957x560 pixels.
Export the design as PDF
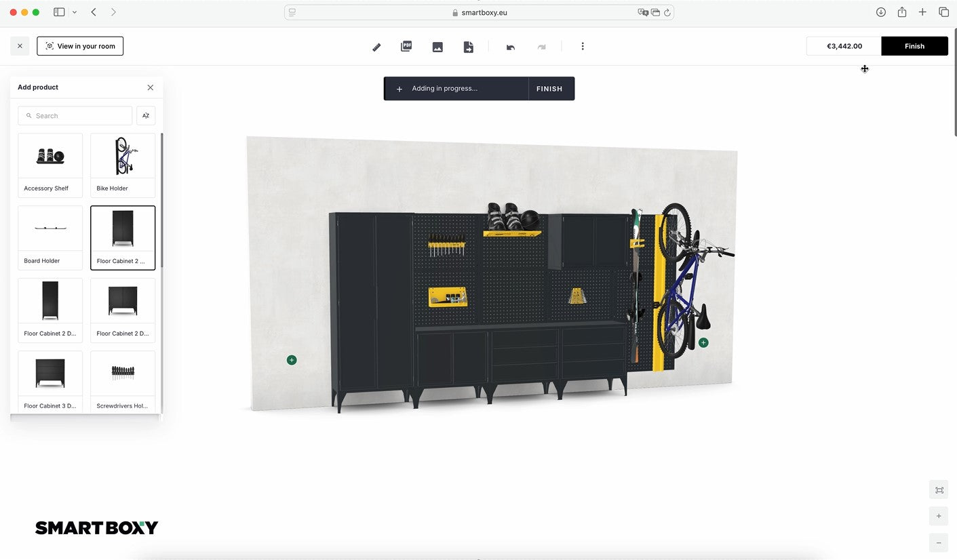click(x=406, y=46)
